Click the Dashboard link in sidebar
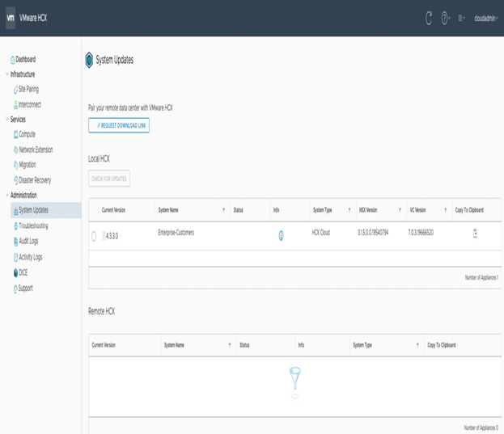Screen dimensions: 504x434 coord(26,59)
